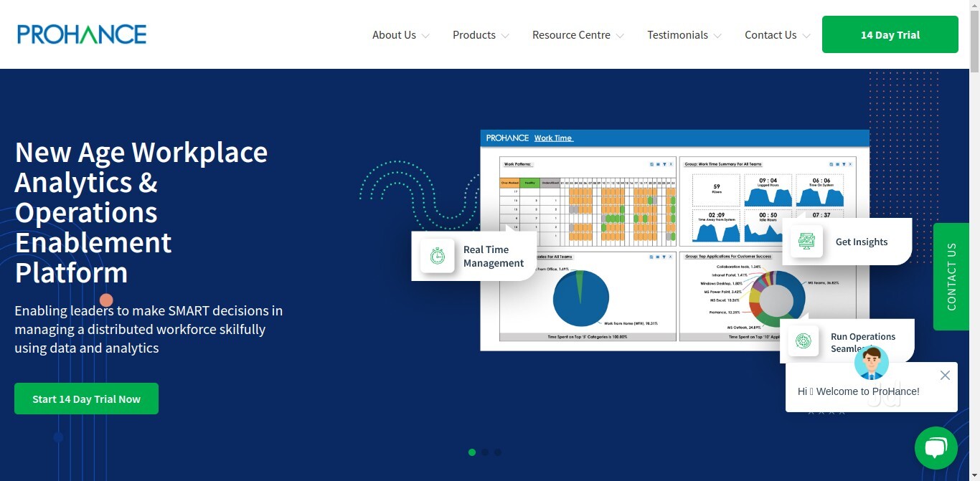The height and width of the screenshot is (481, 980).
Task: Expand the About Us dropdown menu
Action: pyautogui.click(x=400, y=35)
